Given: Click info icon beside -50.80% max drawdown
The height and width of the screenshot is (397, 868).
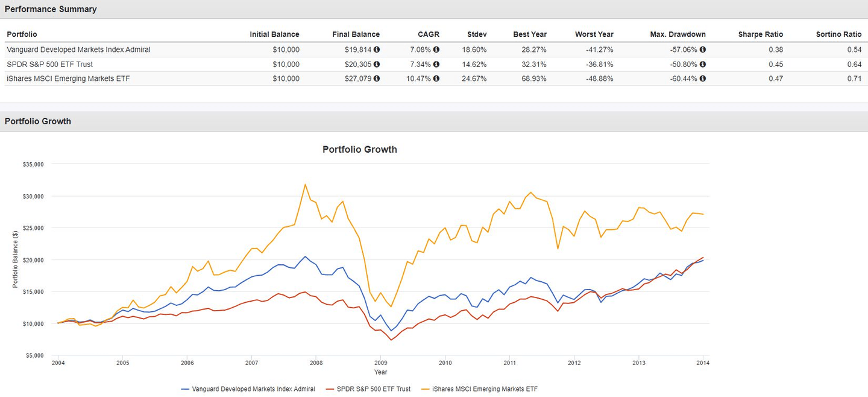Looking at the screenshot, I should coord(702,65).
